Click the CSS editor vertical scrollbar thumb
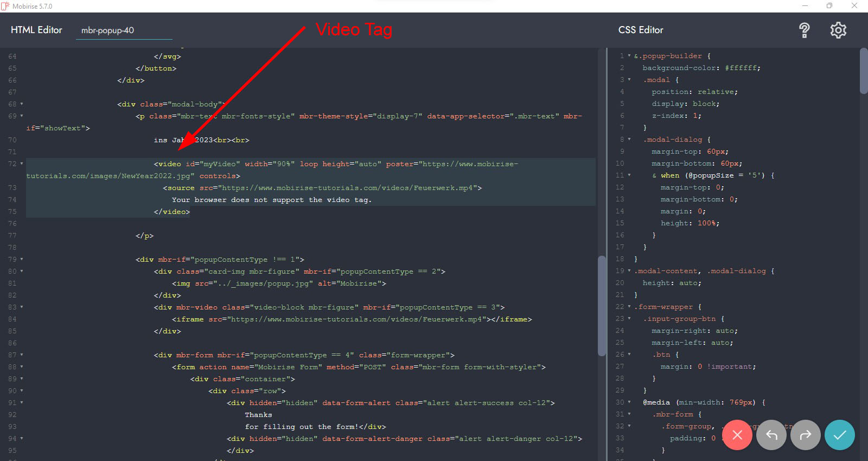Screen dimensions: 868x461 (864, 72)
